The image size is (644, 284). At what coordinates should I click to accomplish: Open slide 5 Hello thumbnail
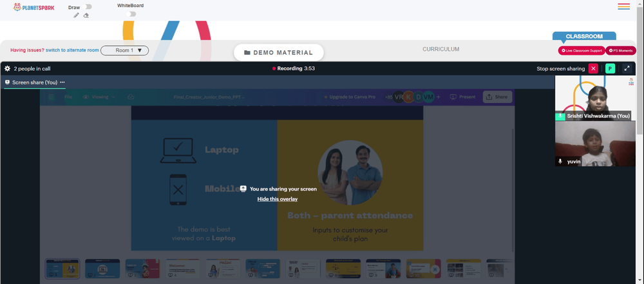click(x=223, y=269)
